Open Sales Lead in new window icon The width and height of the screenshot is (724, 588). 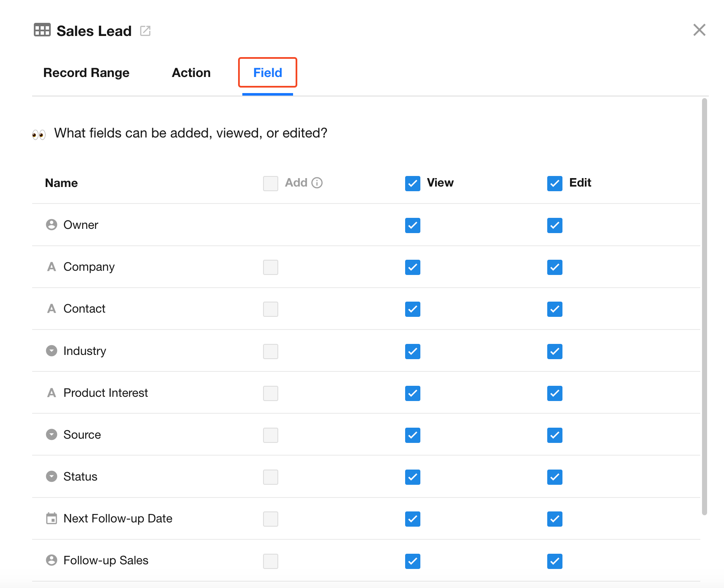coord(145,31)
